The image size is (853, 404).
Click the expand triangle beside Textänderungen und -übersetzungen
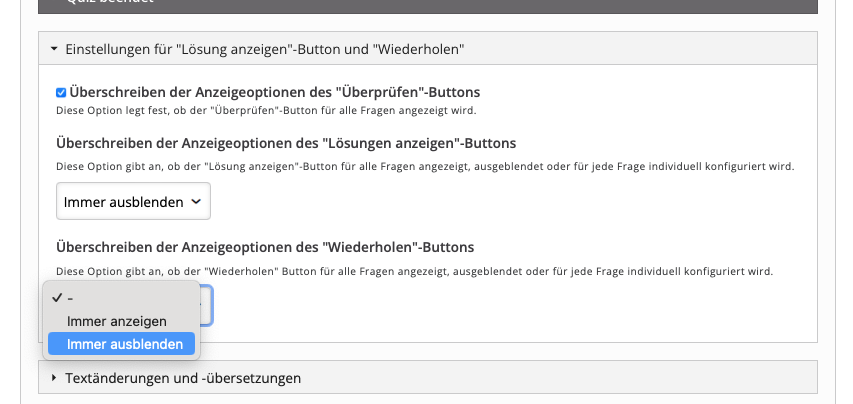click(54, 378)
